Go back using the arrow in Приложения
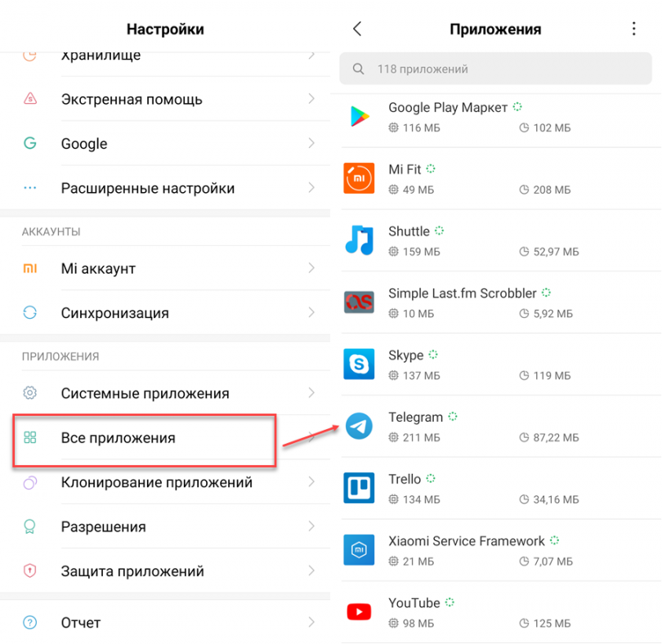Screen dimensions: 662x644 [357, 29]
